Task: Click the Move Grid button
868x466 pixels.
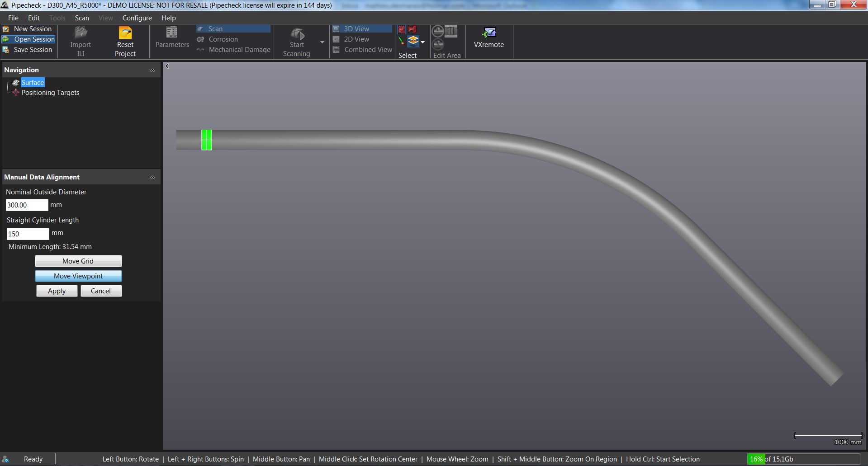Action: 78,261
